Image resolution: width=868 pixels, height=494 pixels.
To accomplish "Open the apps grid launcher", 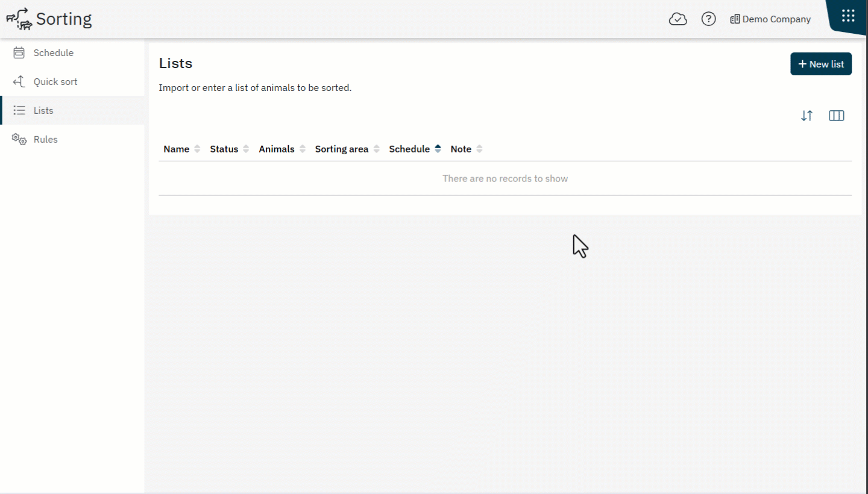I will (x=848, y=16).
